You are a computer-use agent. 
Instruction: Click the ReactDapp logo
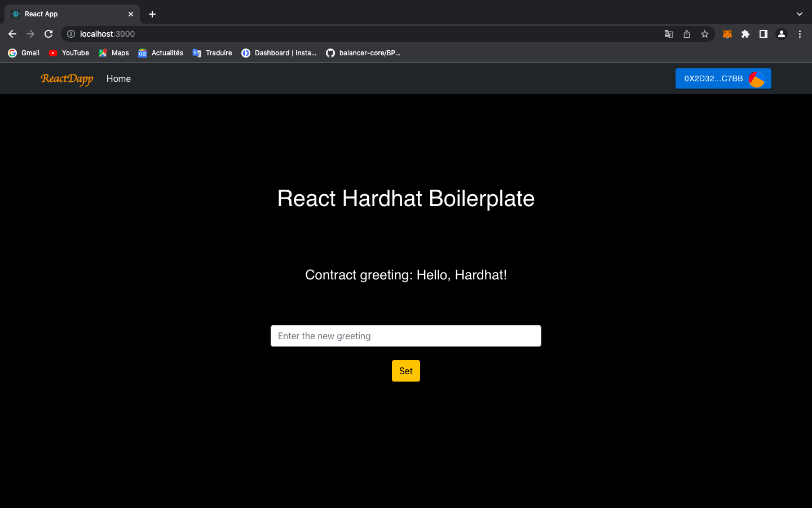(x=67, y=78)
